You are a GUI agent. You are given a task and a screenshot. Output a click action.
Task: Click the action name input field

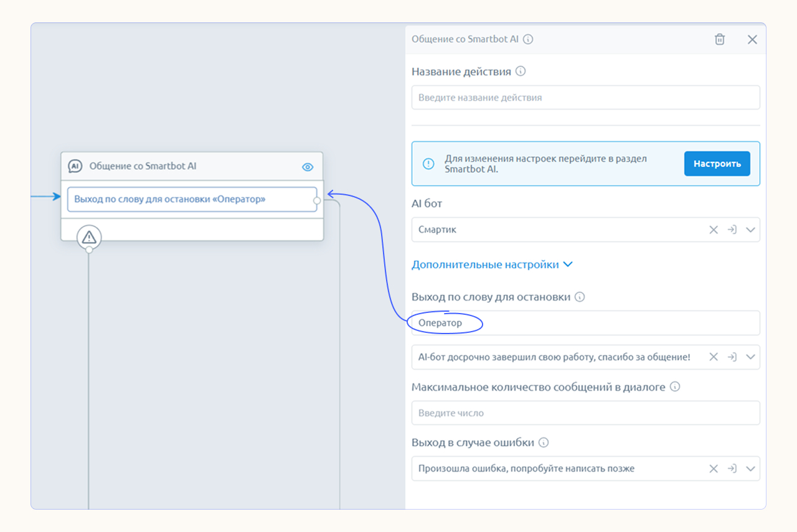[x=585, y=98]
